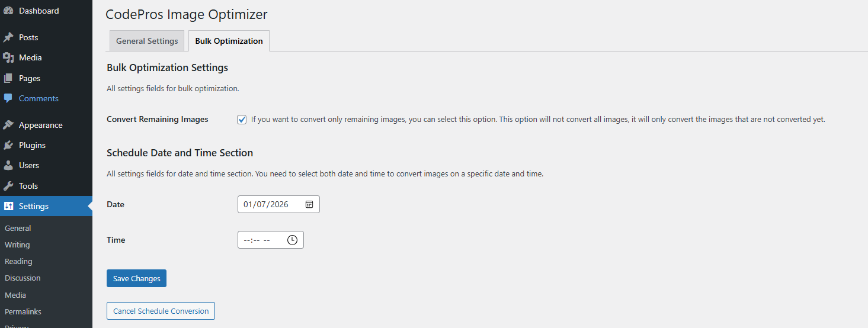Click the Settings sliders icon
Viewport: 868px width, 328px height.
pyautogui.click(x=8, y=206)
